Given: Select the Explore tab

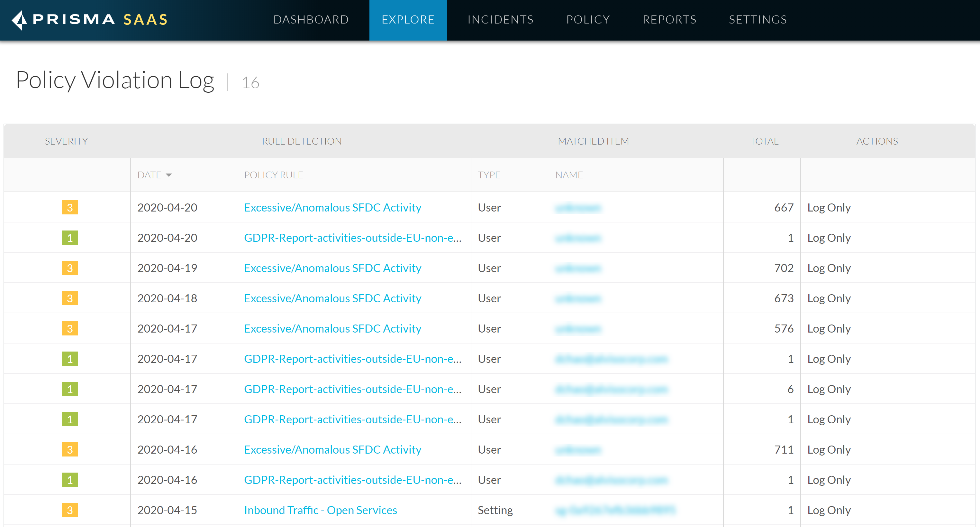Looking at the screenshot, I should tap(408, 19).
